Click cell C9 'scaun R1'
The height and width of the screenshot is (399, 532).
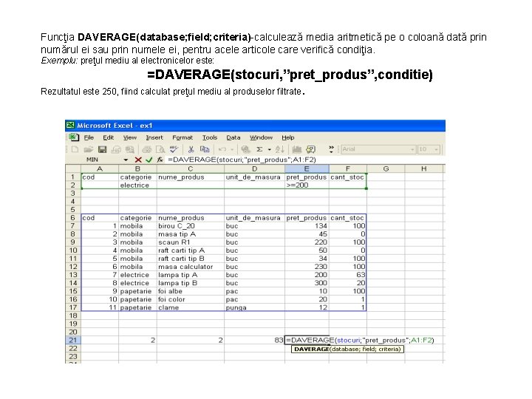[x=191, y=242]
